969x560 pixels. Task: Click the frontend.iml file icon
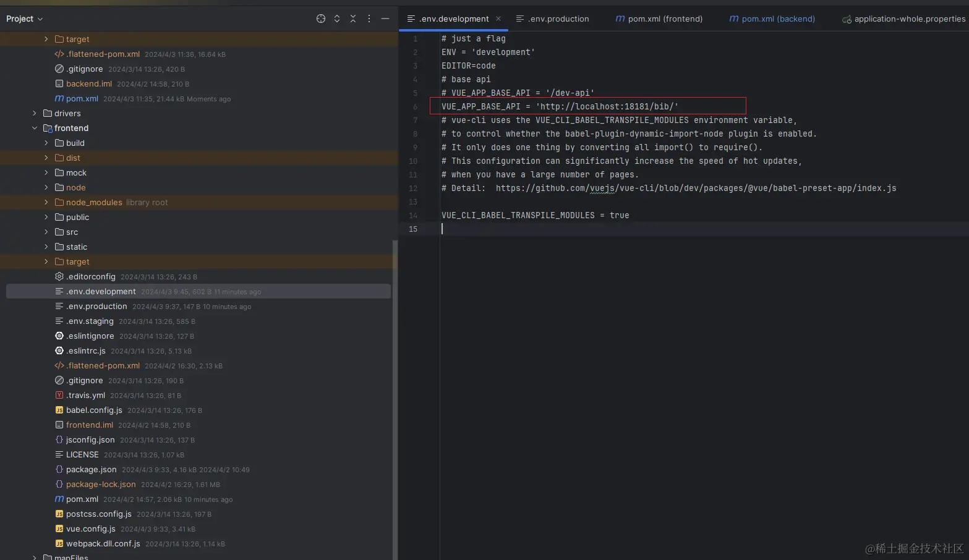tap(59, 425)
